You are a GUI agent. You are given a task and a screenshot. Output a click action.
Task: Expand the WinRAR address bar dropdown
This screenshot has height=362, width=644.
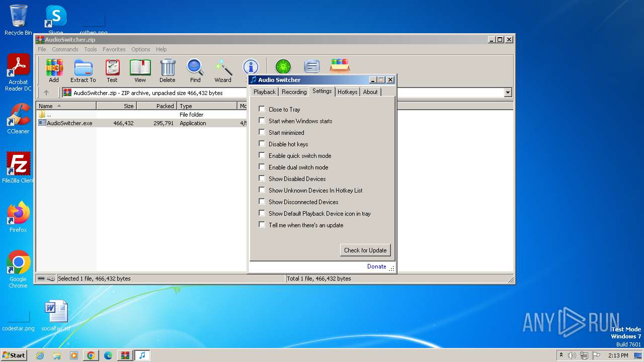[508, 93]
